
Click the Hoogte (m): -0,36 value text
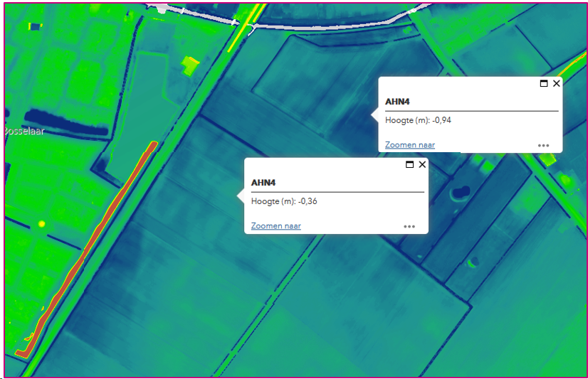click(284, 201)
